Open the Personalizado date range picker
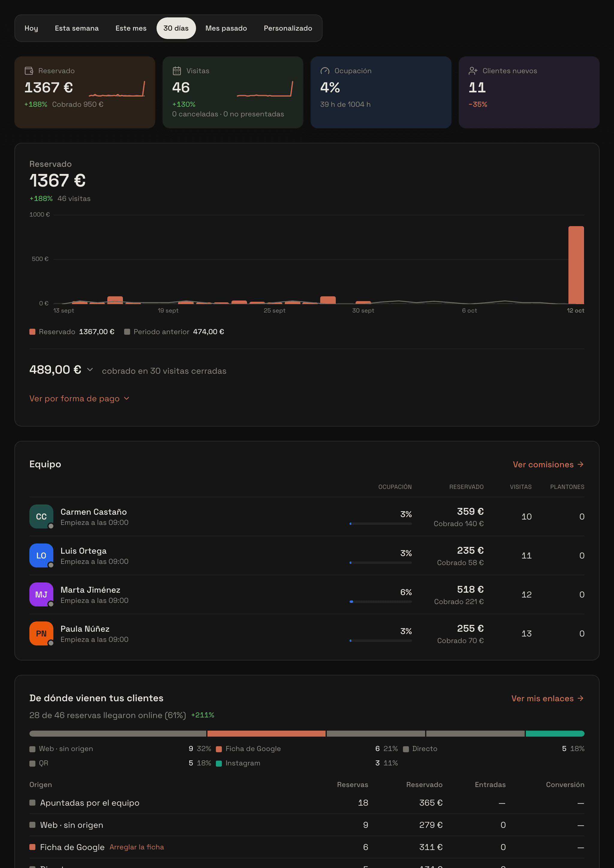The height and width of the screenshot is (868, 614). click(x=288, y=28)
